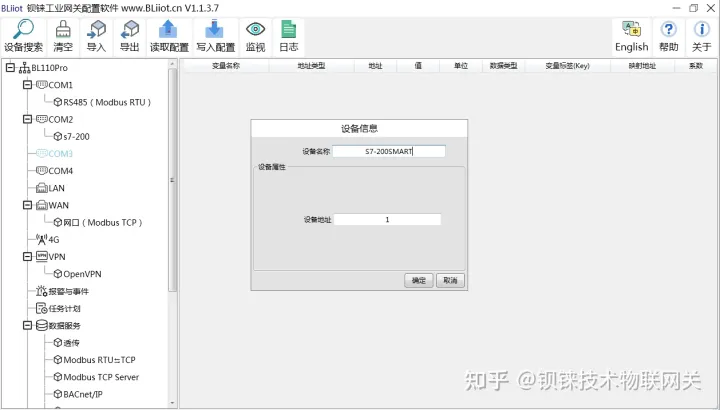Viewport: 720px width, 410px height.
Task: Select the 4G antenna node
Action: [48, 239]
